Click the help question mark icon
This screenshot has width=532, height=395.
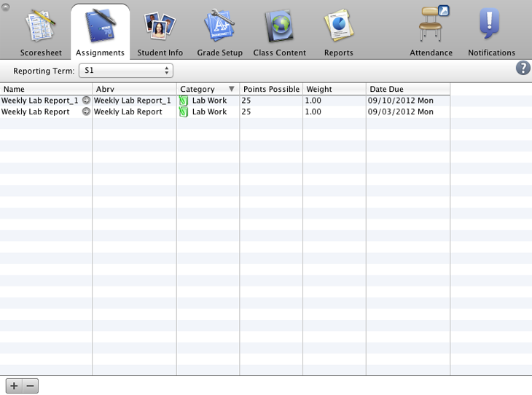click(523, 69)
